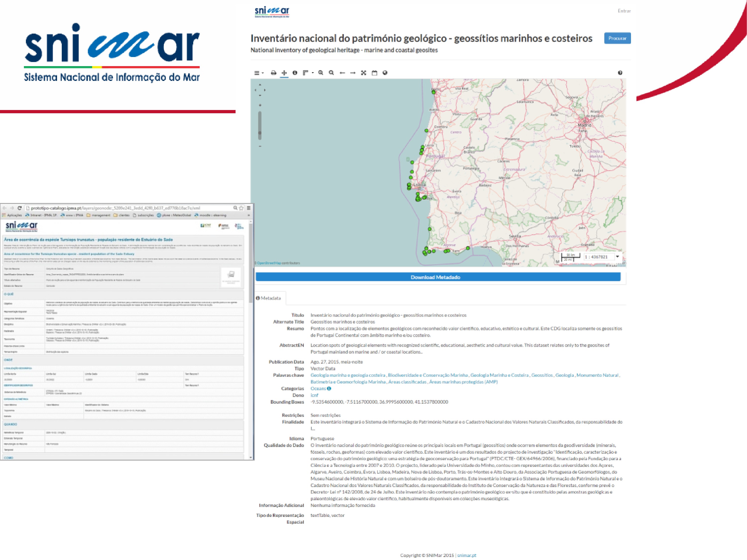Image resolution: width=747 pixels, height=560 pixels.
Task: Open Monumento Natural keyword link
Action: 597,375
